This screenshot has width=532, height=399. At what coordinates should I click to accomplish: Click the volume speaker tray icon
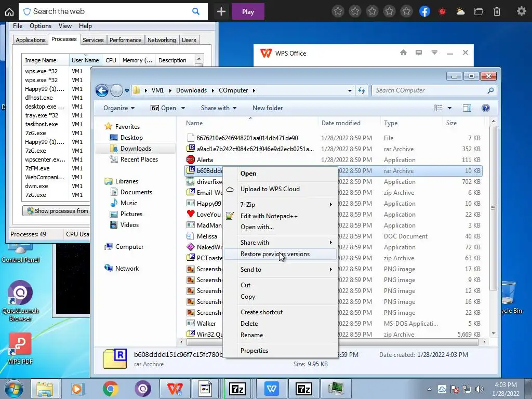(x=479, y=389)
